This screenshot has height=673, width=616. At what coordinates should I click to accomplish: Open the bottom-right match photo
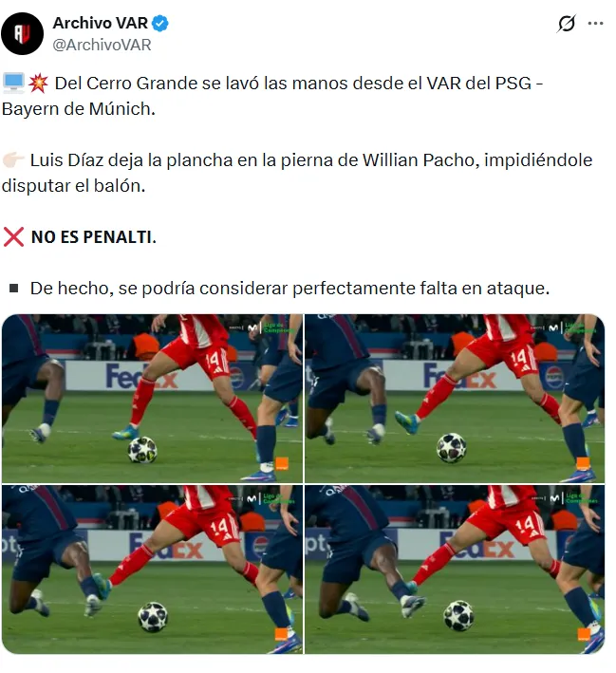point(455,570)
